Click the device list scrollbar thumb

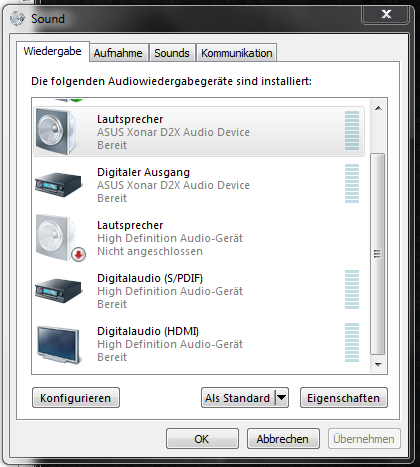tap(378, 254)
